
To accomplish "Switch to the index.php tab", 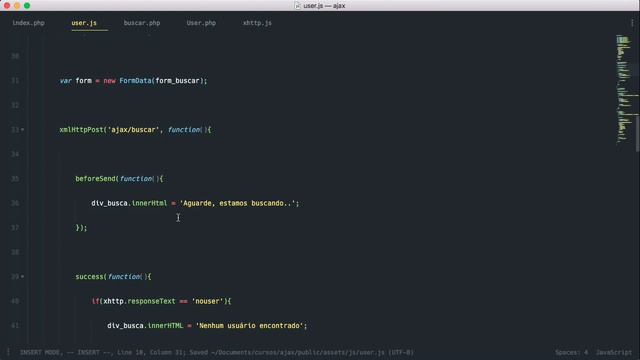I will click(29, 23).
